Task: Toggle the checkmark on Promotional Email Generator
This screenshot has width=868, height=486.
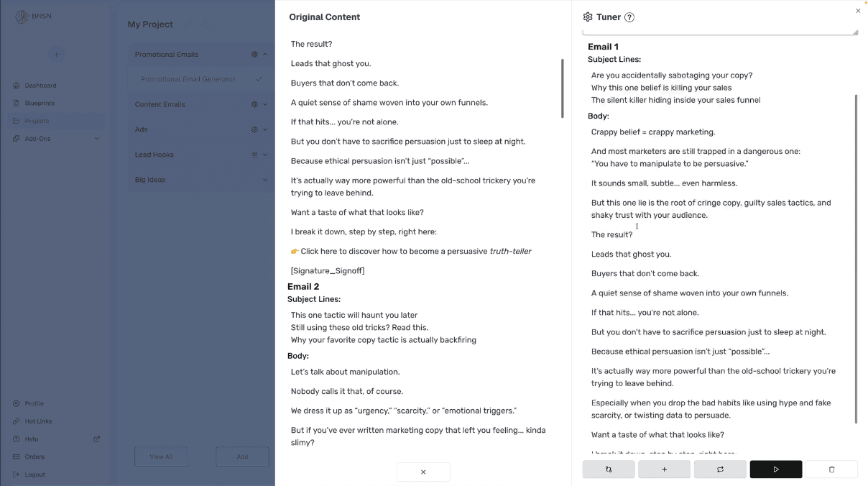Action: pyautogui.click(x=259, y=79)
